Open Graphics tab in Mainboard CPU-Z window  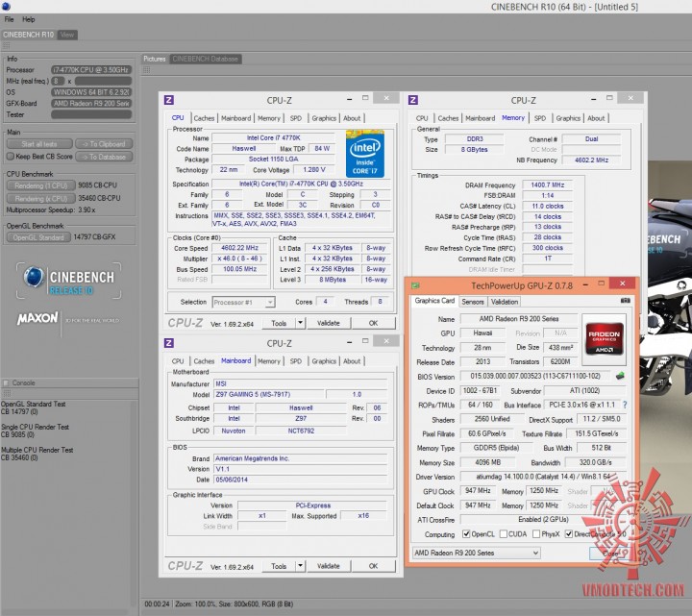tap(324, 361)
